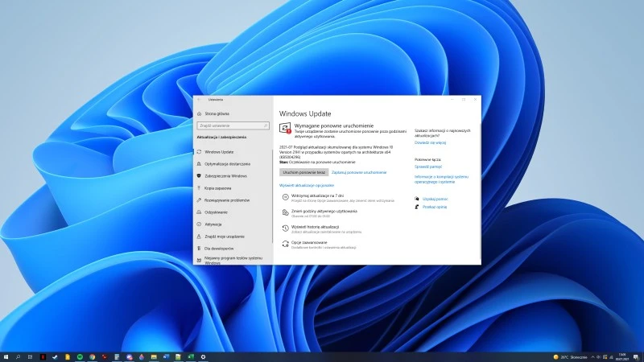The image size is (644, 362).
Task: Open Rozwiązywanie problemów section
Action: pos(223,200)
